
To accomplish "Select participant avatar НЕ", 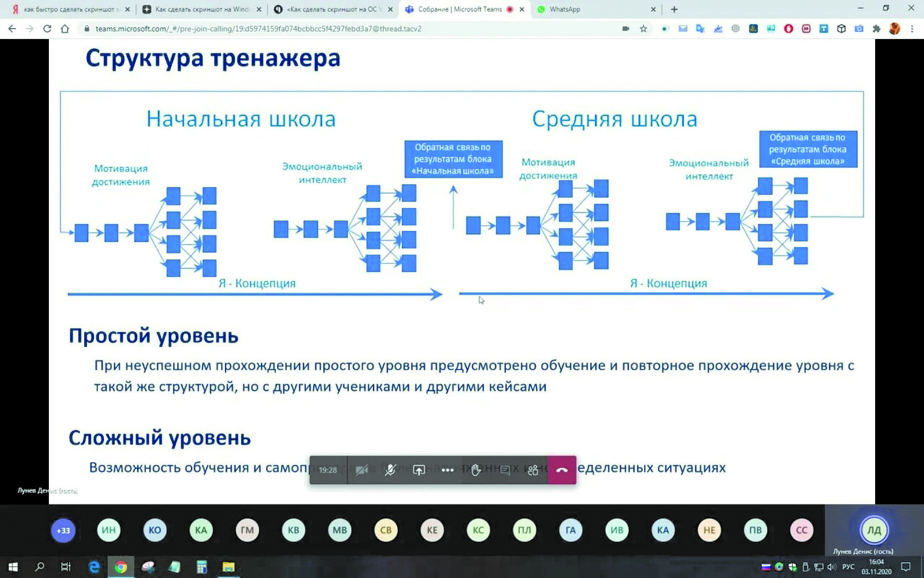I will coord(710,530).
